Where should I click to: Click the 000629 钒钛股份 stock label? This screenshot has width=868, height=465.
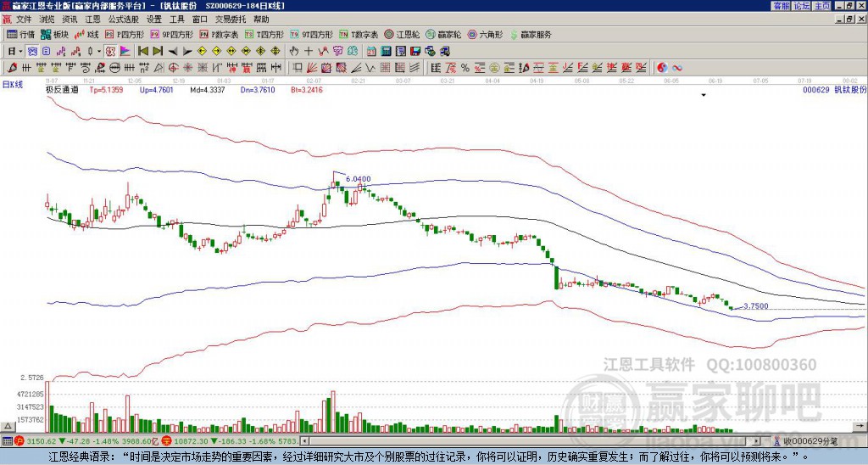[x=834, y=89]
